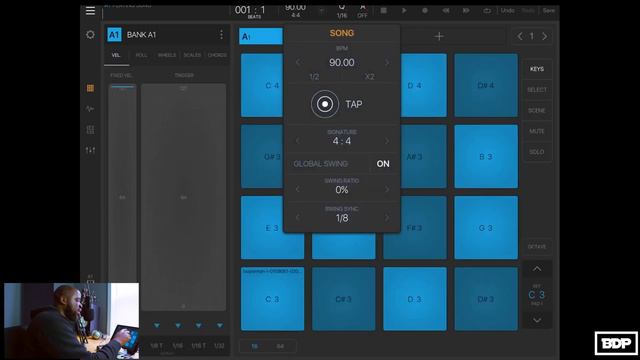Viewport: 640px width, 360px height.
Task: Tap the D#4 pad
Action: coord(486,85)
